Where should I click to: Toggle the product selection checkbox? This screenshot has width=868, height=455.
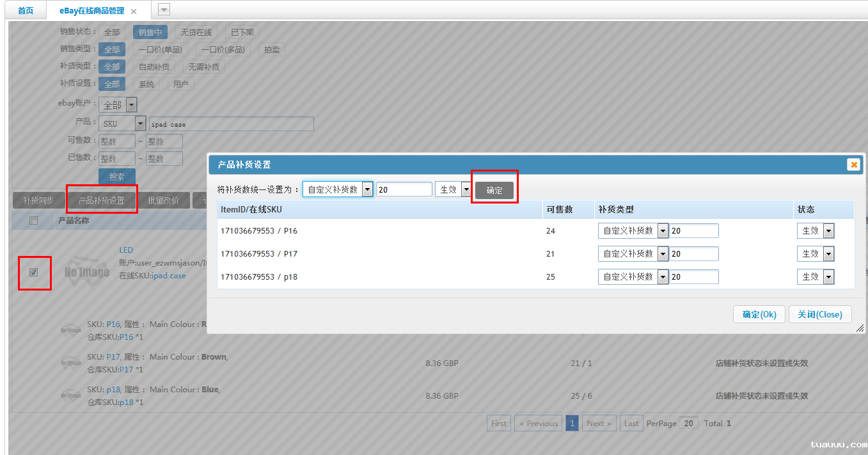point(34,273)
